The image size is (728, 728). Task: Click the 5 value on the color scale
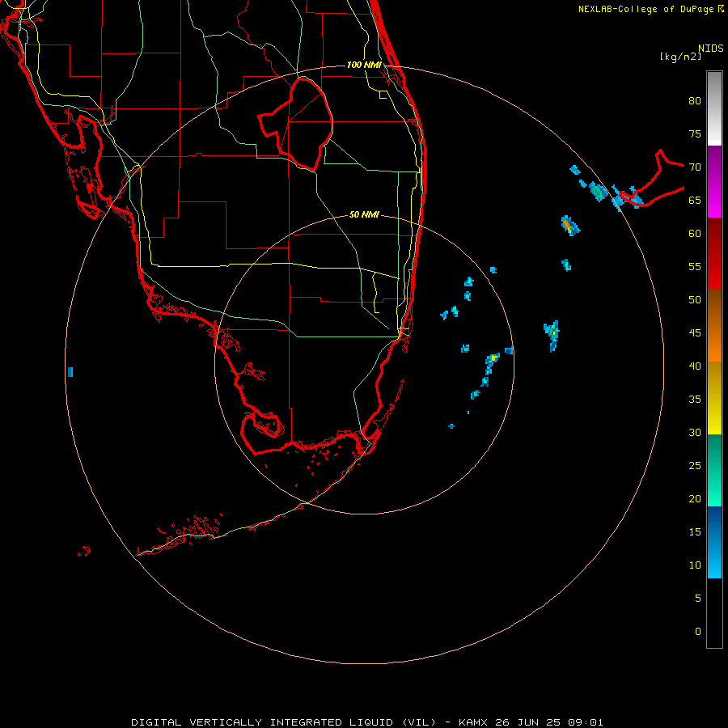(x=698, y=599)
